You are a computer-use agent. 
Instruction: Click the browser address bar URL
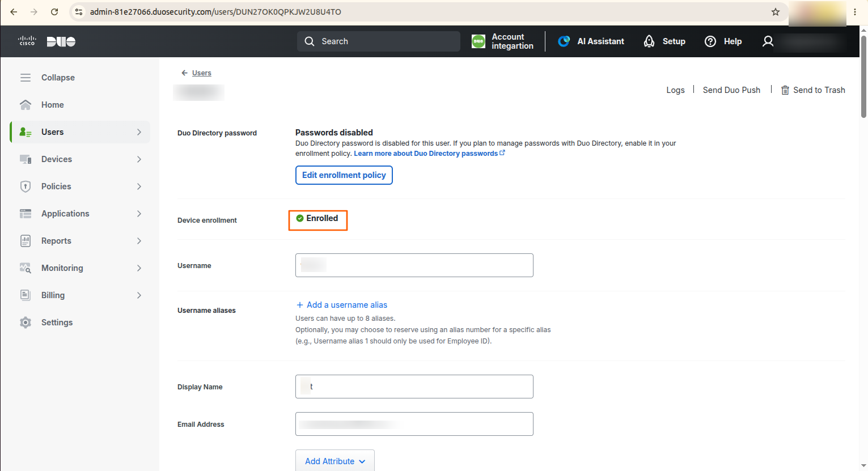pos(215,12)
